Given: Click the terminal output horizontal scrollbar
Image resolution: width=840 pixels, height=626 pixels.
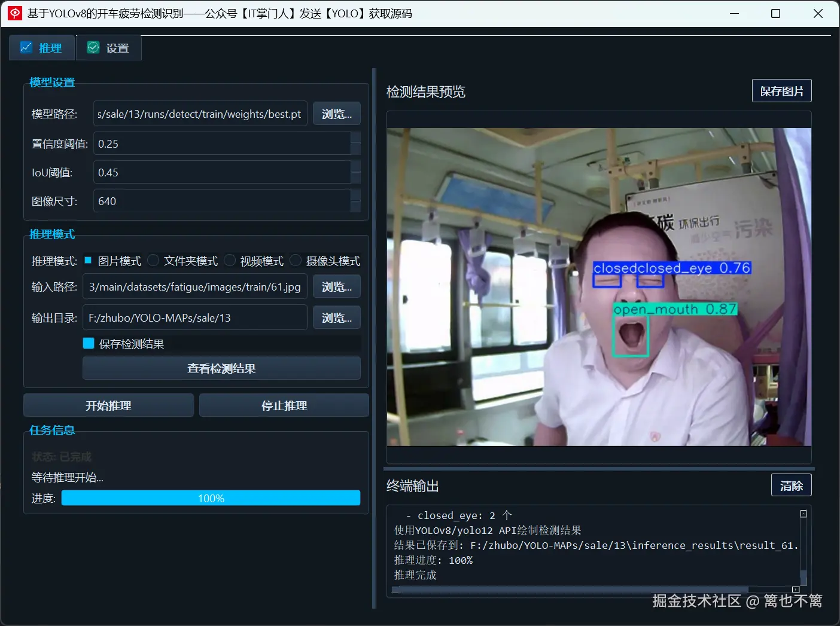Looking at the screenshot, I should coord(570,590).
